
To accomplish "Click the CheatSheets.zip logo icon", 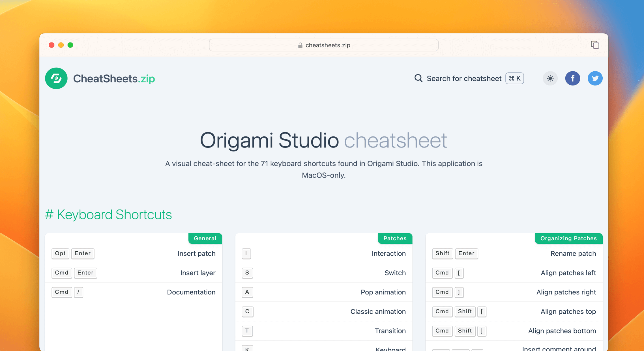I will pos(56,78).
